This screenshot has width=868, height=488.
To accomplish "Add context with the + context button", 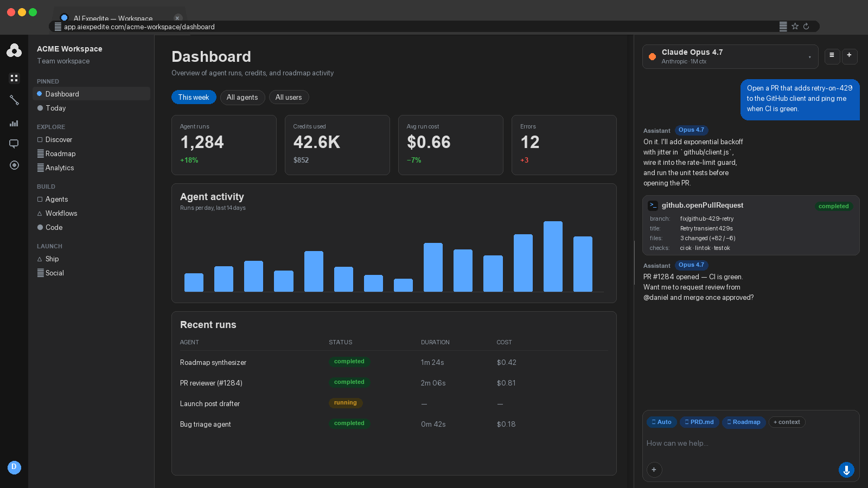I will pos(787,422).
